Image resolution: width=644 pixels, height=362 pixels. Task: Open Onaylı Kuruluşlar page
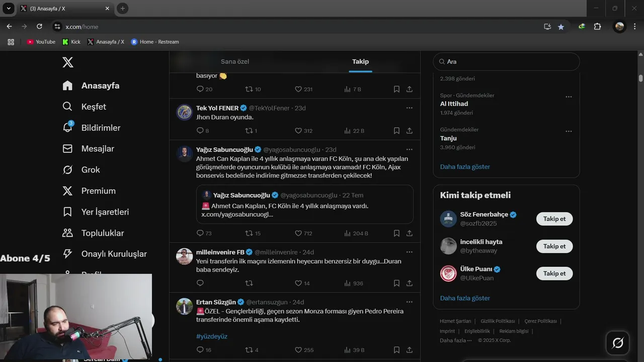104,254
